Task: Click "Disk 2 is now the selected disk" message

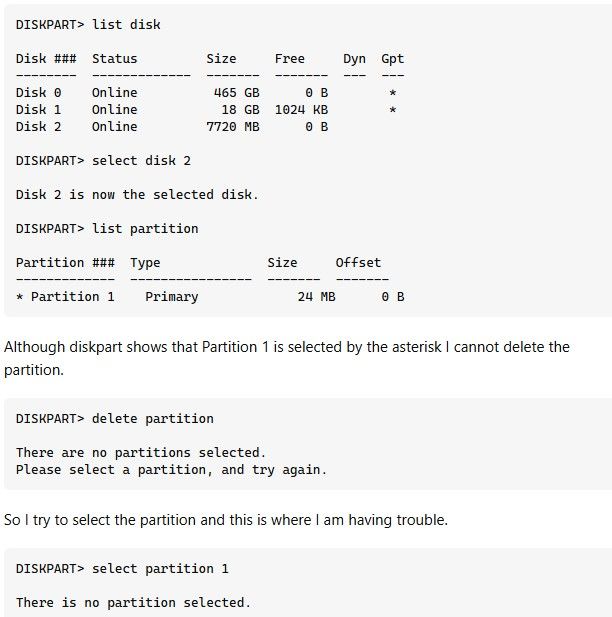Action: (x=137, y=195)
